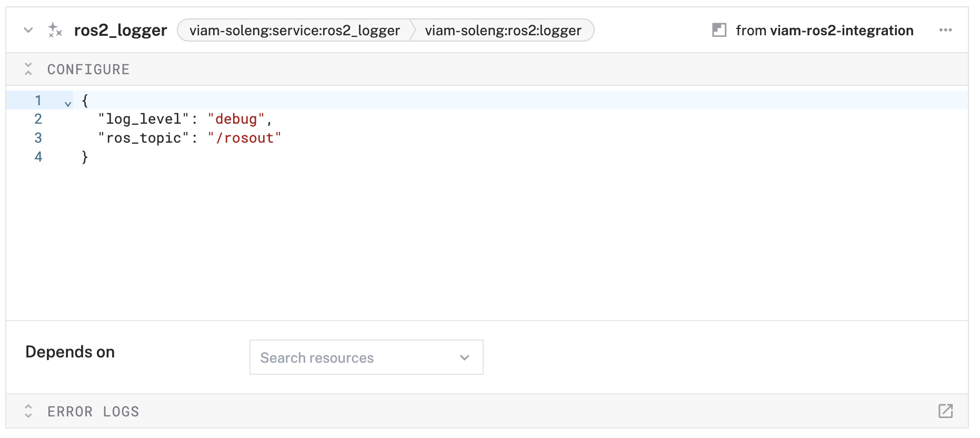Open the Depends on dropdown arrow
The height and width of the screenshot is (438, 980).
tap(464, 357)
